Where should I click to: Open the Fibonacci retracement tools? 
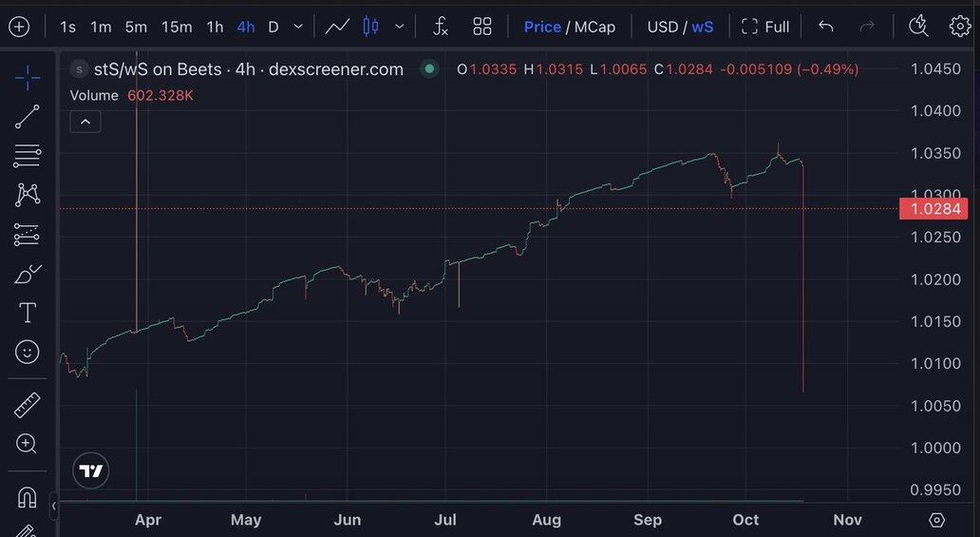point(28,156)
